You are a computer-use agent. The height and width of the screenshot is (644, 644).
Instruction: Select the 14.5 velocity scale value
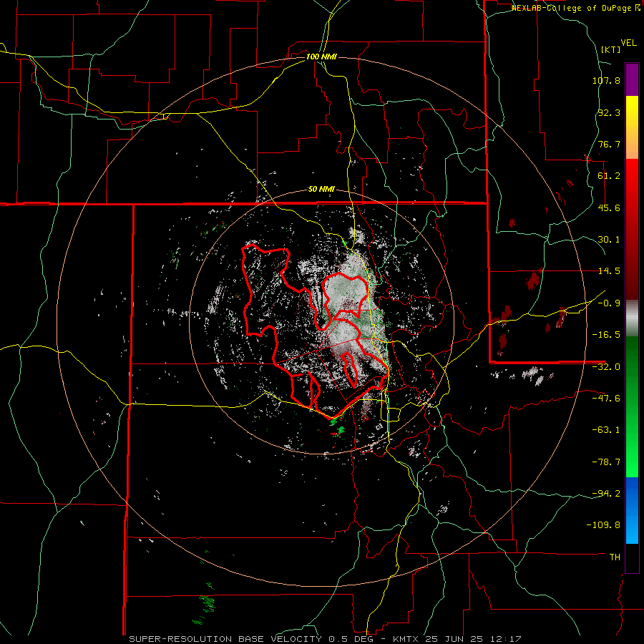[609, 271]
